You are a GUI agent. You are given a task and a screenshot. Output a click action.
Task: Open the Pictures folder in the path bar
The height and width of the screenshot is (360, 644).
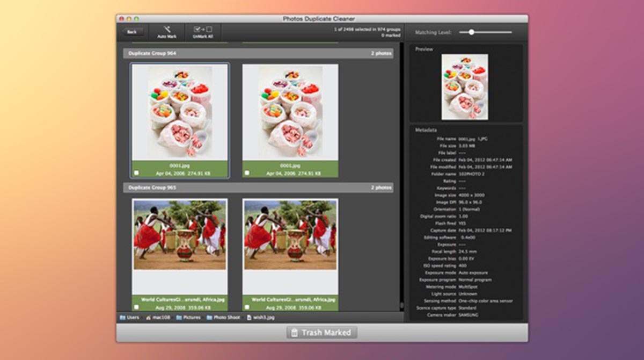click(x=188, y=318)
